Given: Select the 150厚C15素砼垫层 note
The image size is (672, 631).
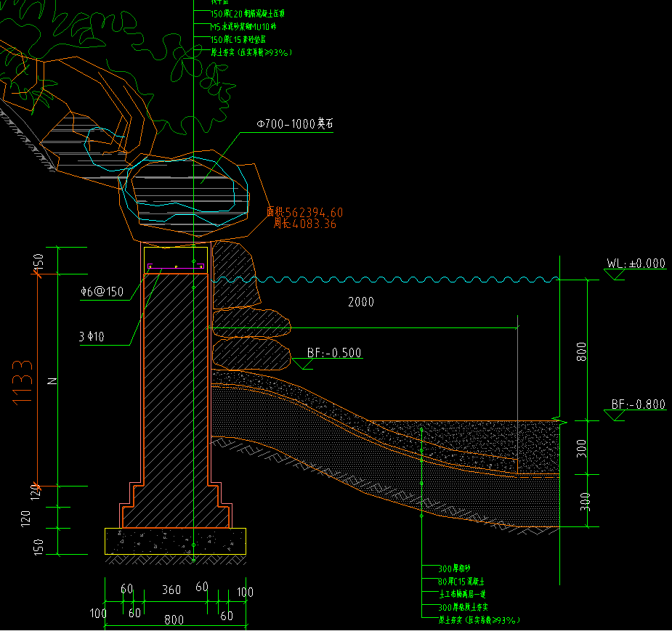Looking at the screenshot, I should (x=238, y=39).
